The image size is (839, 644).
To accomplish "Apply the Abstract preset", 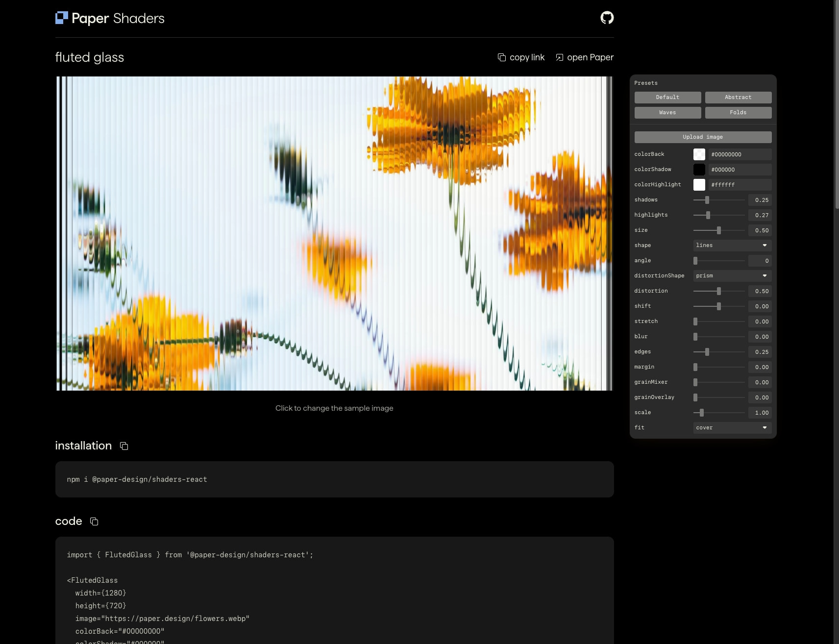I will (738, 98).
